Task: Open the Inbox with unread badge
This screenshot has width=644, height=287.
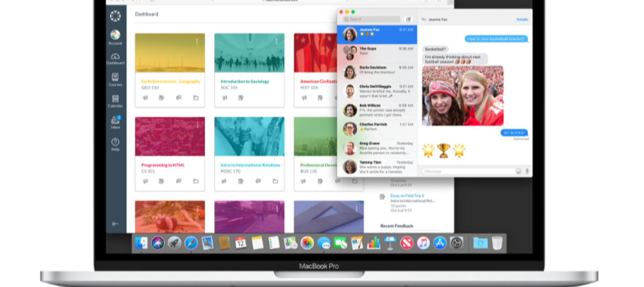Action: [115, 122]
